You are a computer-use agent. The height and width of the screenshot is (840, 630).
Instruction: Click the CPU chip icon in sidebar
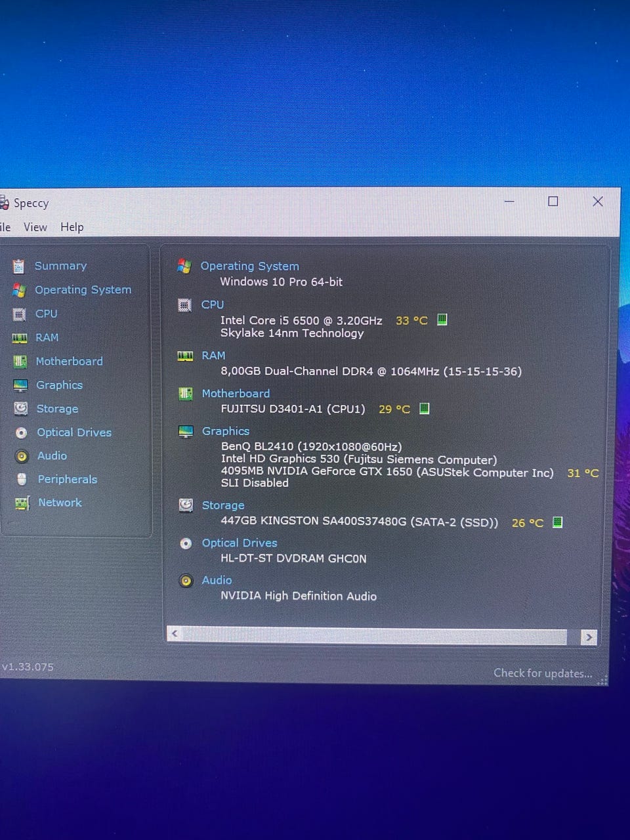coord(20,314)
